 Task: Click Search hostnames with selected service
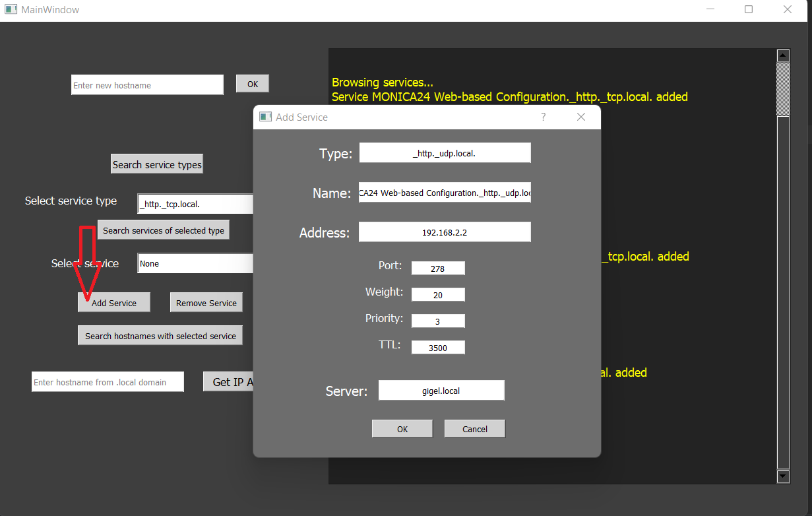tap(160, 336)
